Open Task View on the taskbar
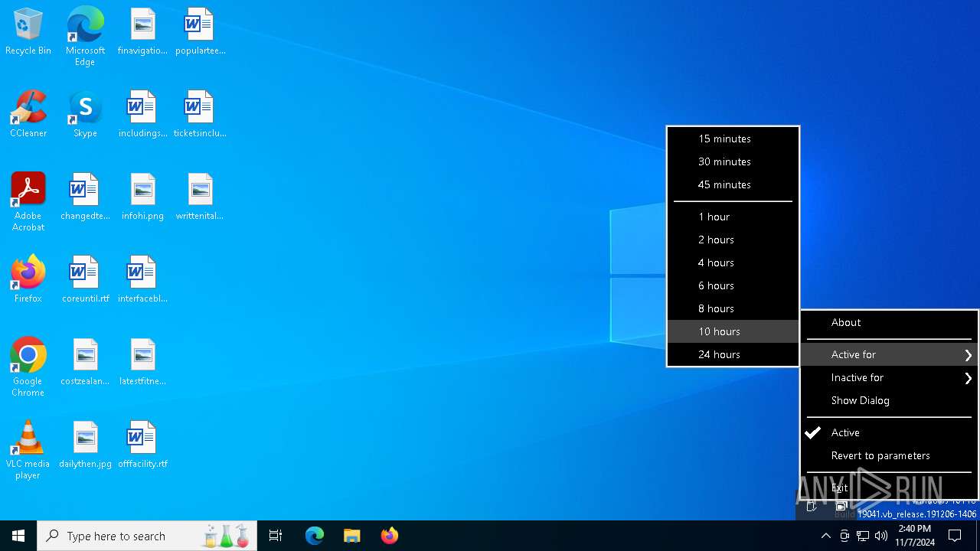This screenshot has height=551, width=980. [276, 536]
